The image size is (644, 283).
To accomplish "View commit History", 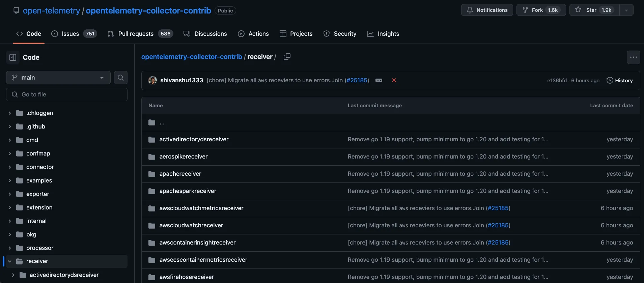I will point(619,80).
